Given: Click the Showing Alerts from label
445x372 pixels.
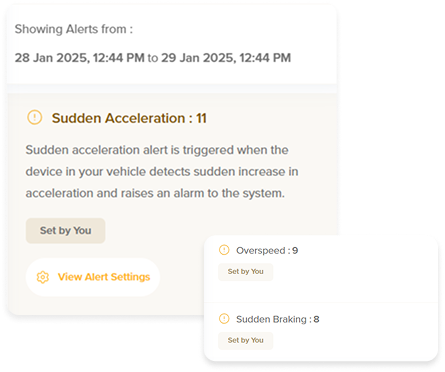Looking at the screenshot, I should [74, 29].
